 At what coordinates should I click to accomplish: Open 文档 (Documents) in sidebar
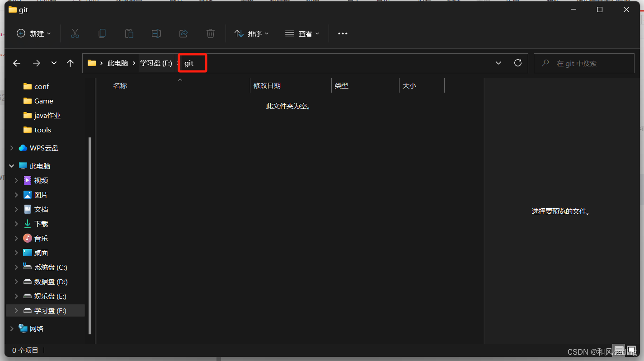click(41, 209)
